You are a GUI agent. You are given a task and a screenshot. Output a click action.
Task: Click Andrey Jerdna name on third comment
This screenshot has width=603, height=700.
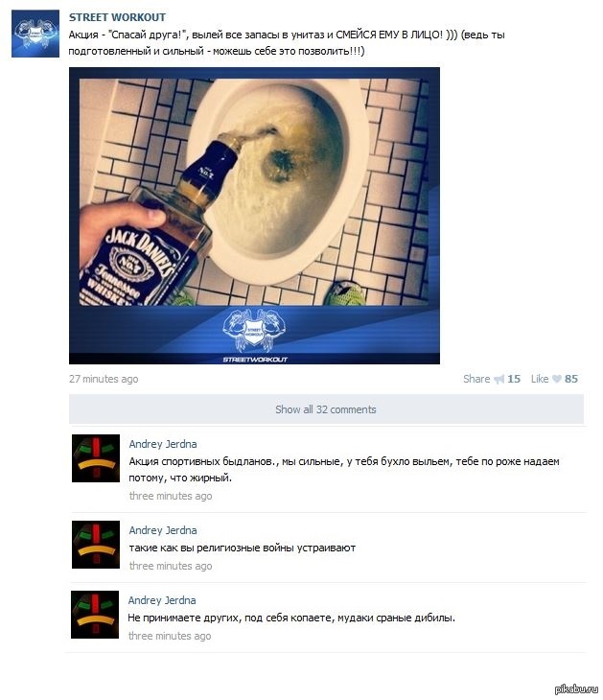click(162, 600)
